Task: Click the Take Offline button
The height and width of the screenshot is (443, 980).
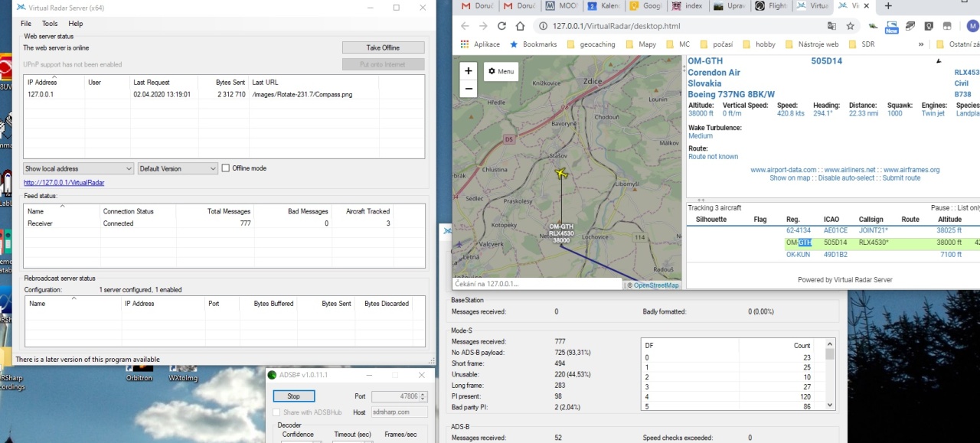Action: (x=383, y=47)
